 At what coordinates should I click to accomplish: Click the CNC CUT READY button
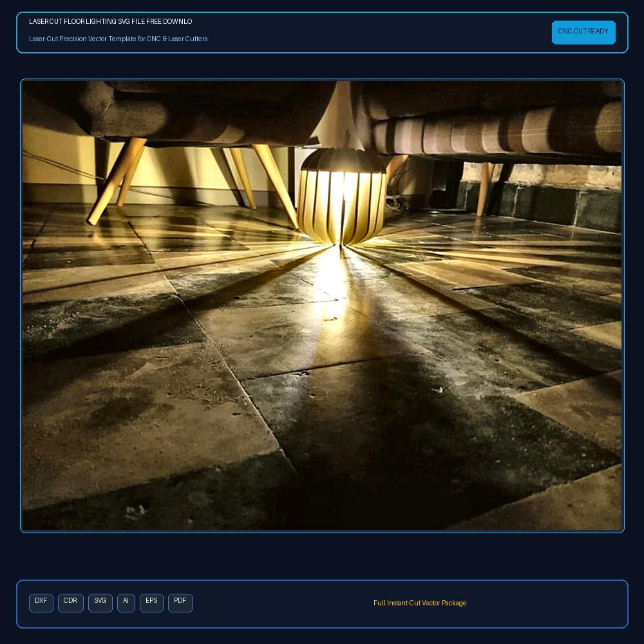583,32
